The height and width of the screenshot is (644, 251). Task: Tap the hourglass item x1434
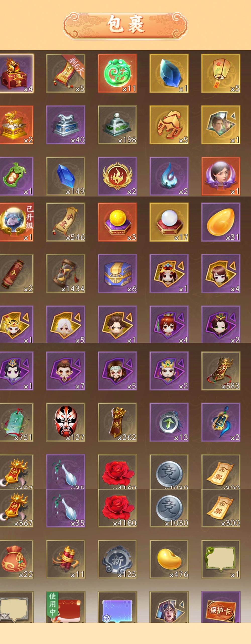[66, 273]
